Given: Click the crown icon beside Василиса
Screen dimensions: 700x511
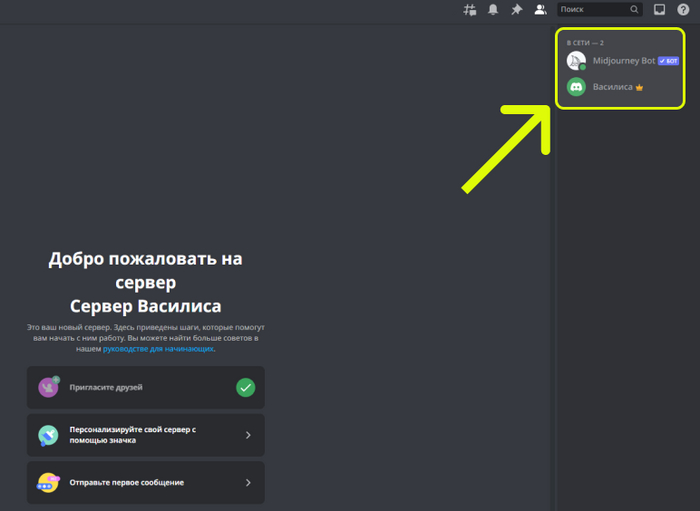Looking at the screenshot, I should point(640,87).
